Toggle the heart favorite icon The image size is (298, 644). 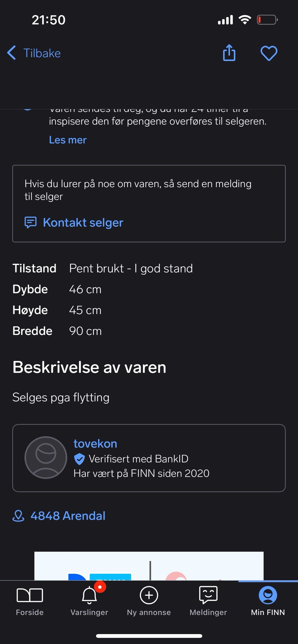tap(269, 53)
